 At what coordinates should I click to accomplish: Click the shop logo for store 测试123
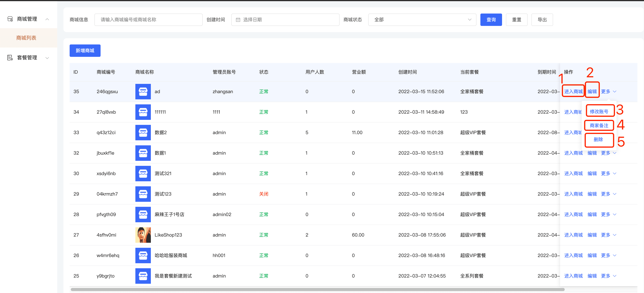(x=143, y=194)
